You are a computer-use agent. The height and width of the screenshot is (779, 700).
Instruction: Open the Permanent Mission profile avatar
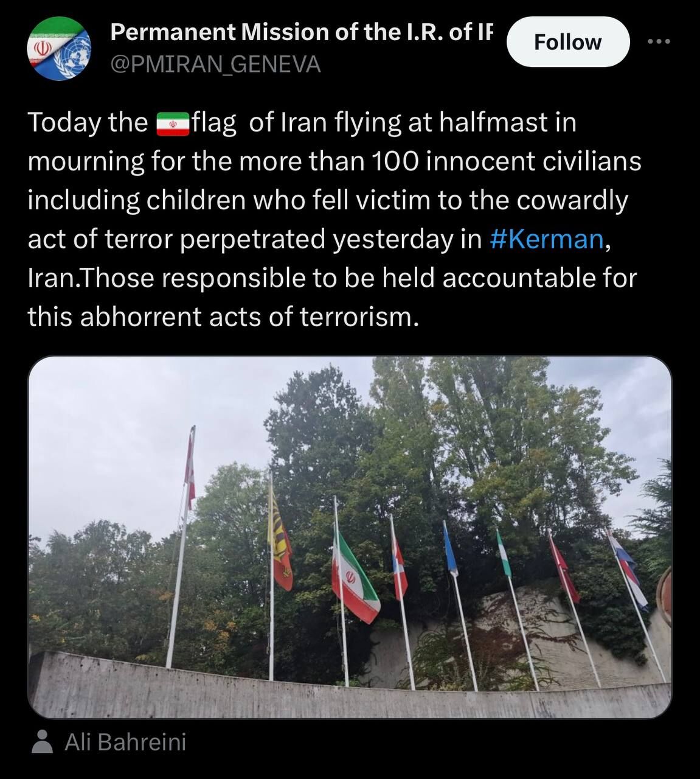(58, 49)
